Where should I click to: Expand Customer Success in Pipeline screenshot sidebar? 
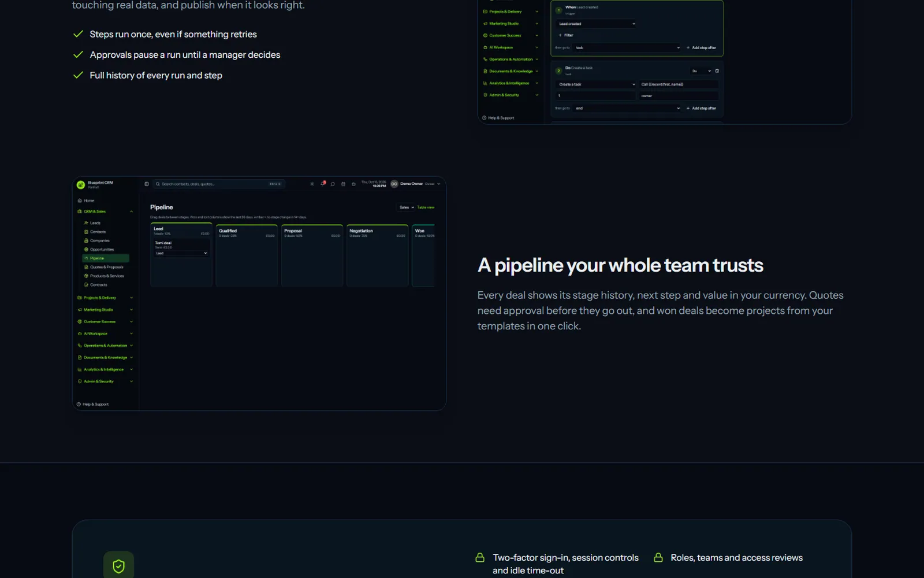tap(105, 321)
